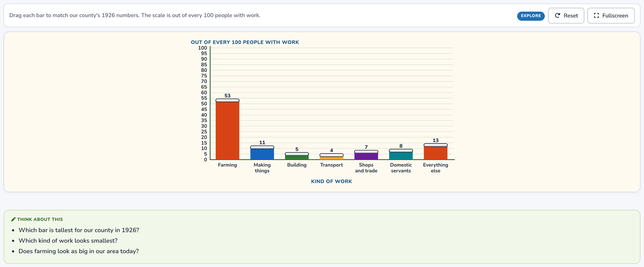Click the Reset button
The image size is (644, 267).
coord(566,16)
